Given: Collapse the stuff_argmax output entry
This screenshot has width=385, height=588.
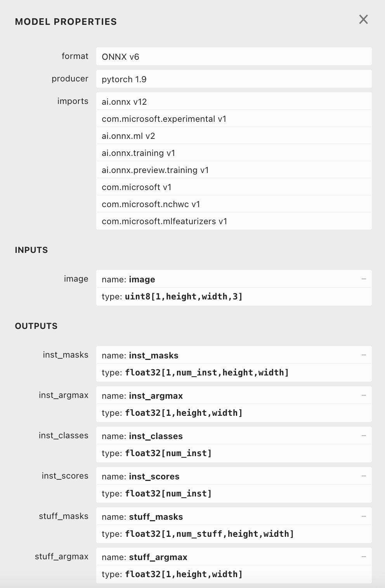Looking at the screenshot, I should tap(363, 557).
